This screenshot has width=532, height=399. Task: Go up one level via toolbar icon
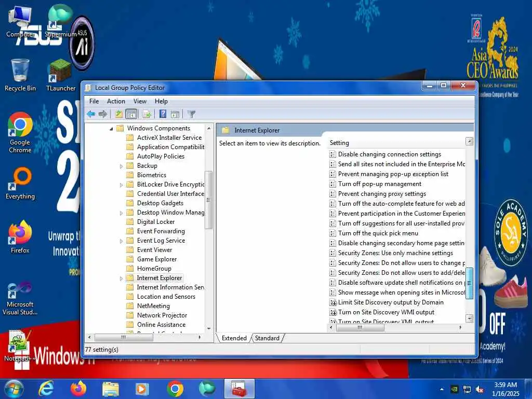(x=119, y=114)
